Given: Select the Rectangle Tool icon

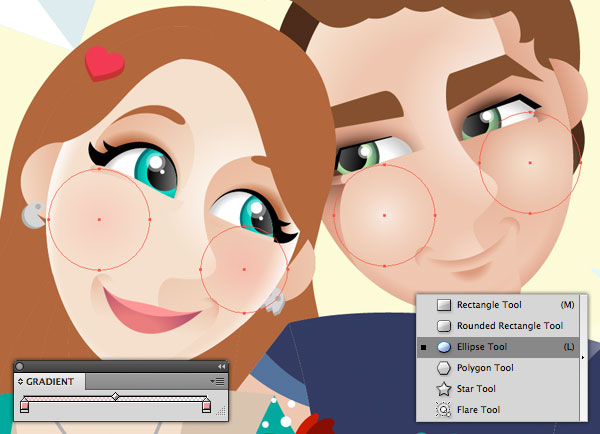Looking at the screenshot, I should (x=443, y=305).
